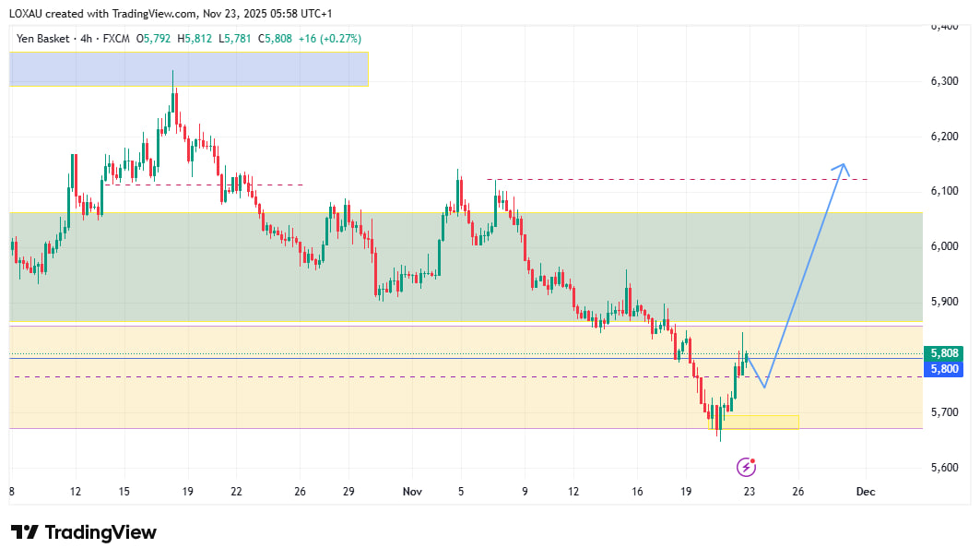Image resolution: width=980 pixels, height=560 pixels.
Task: Click the blue projection arrow head
Action: (841, 167)
